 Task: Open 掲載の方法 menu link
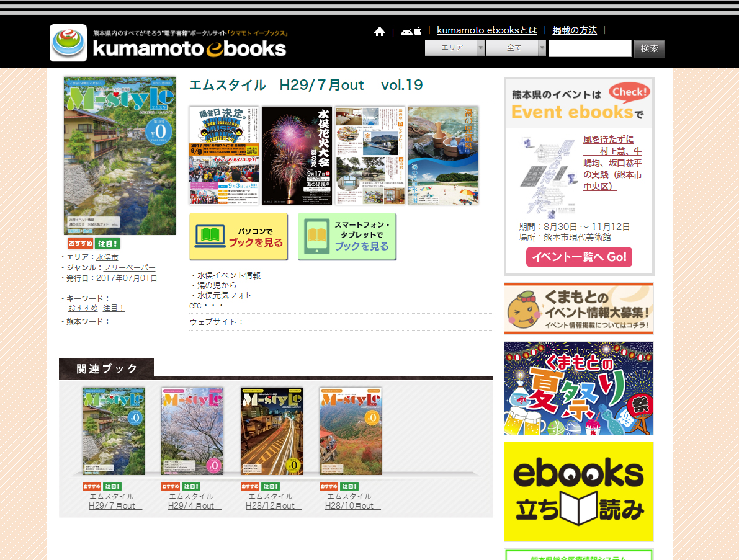(575, 30)
